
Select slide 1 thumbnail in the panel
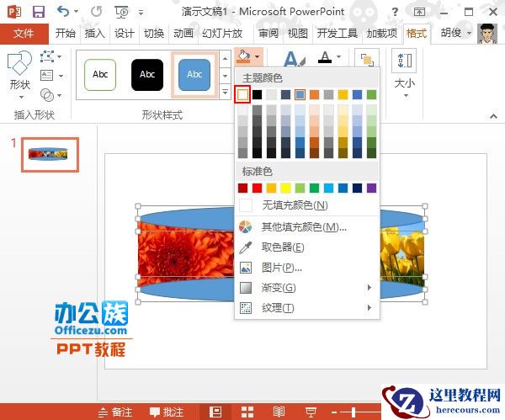(x=50, y=155)
